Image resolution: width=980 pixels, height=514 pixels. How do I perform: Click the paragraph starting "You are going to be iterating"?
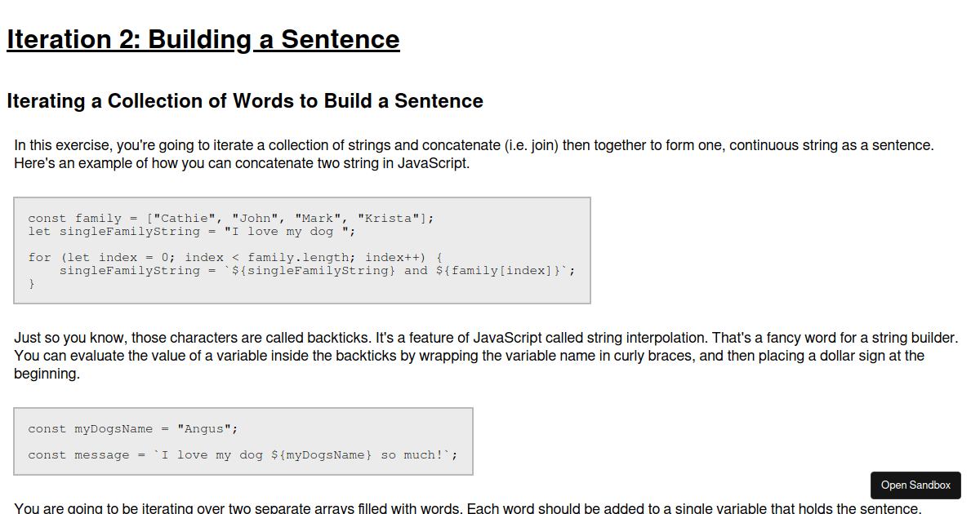(x=467, y=508)
